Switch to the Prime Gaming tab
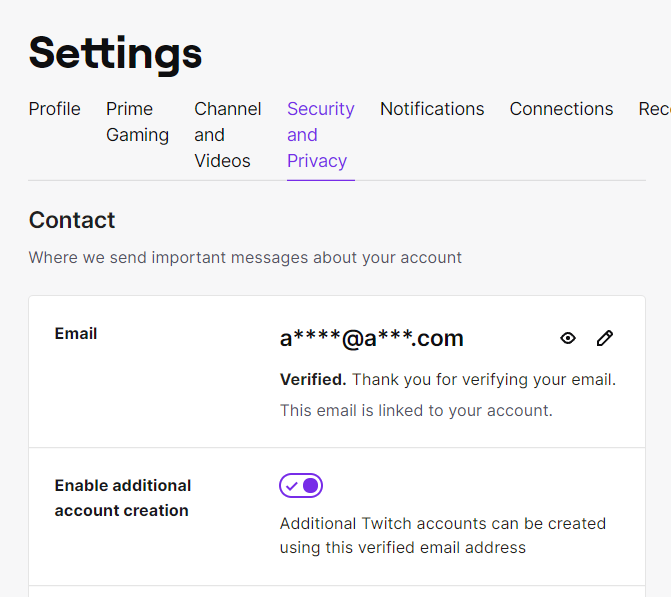Screen dimensions: 671x597 pos(137,122)
